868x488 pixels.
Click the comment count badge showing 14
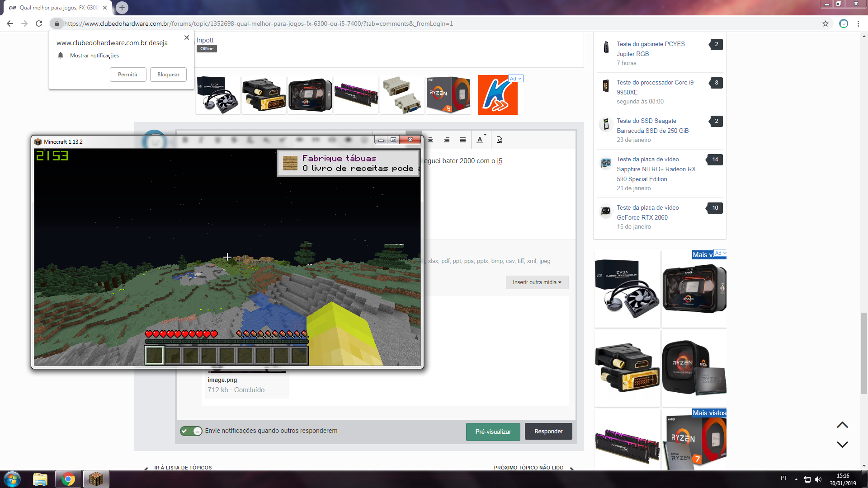(715, 160)
